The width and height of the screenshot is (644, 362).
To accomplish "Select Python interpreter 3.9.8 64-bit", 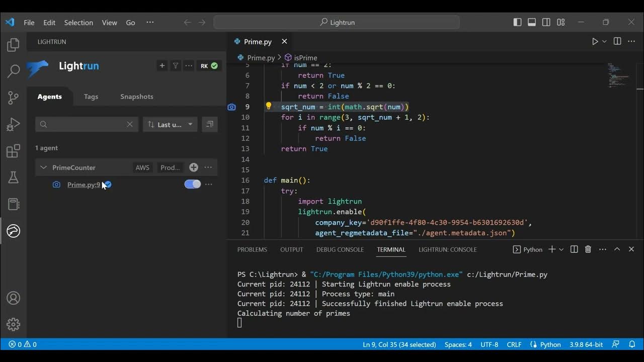I will pos(586,344).
